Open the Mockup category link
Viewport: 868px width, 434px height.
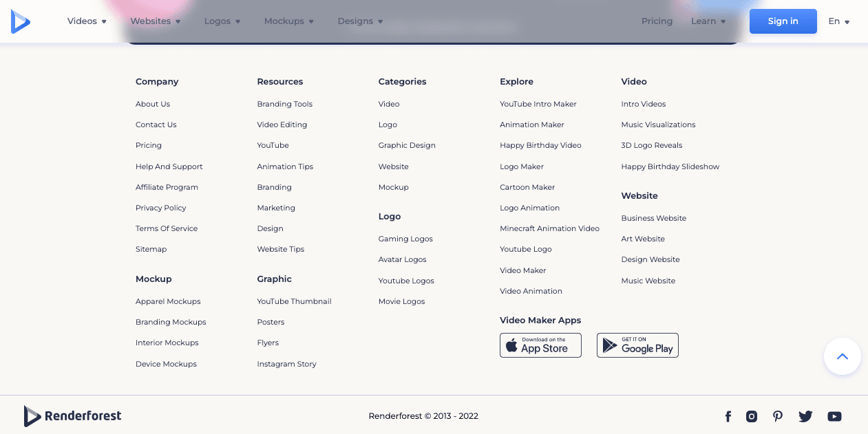point(394,187)
